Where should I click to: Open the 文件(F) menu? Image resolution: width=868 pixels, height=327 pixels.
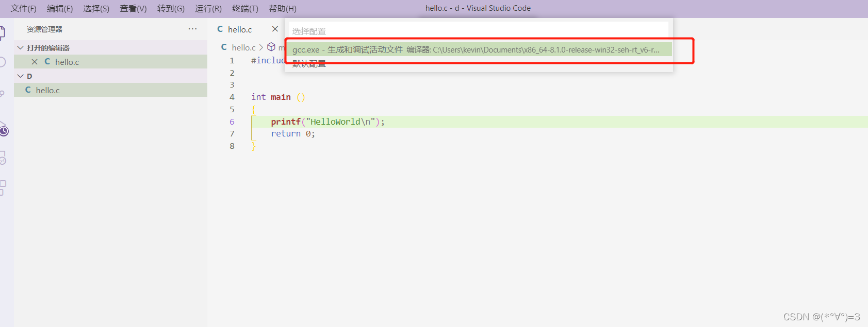pyautogui.click(x=24, y=8)
